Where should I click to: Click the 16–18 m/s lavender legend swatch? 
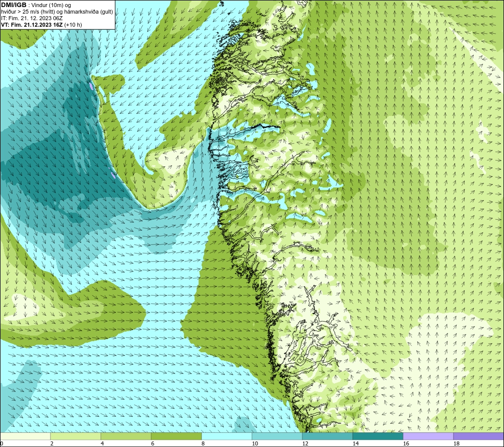pyautogui.click(x=428, y=436)
